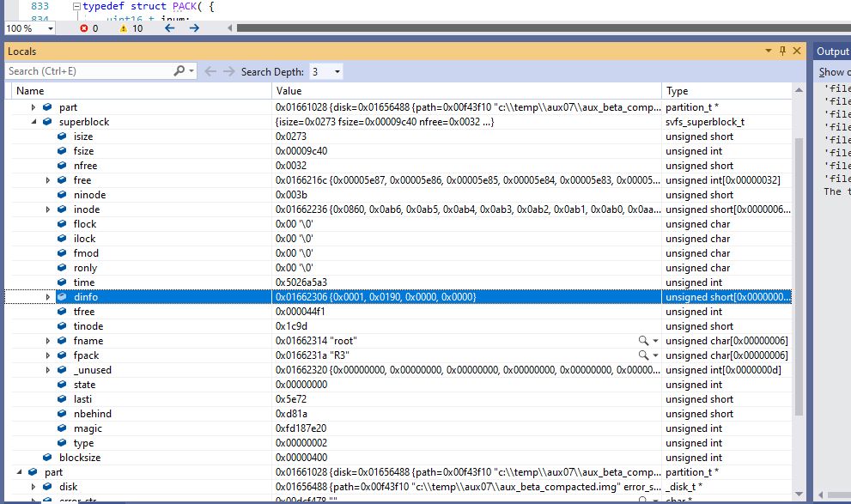This screenshot has height=504, width=851.
Task: Expand the _unused array member
Action: pos(48,370)
